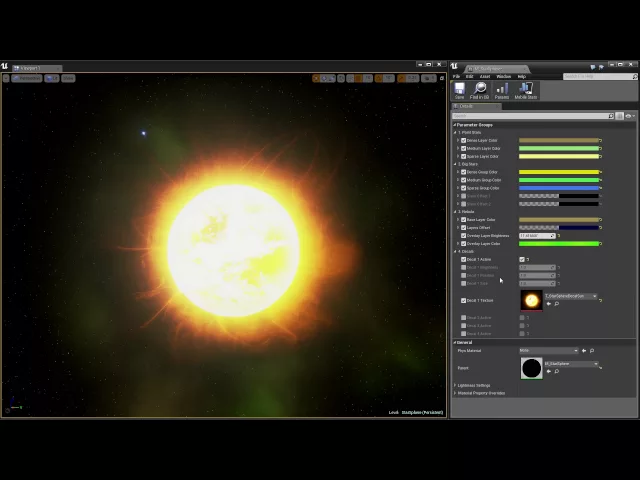This screenshot has width=640, height=480.
Task: Reset Overlay Layer Brightness to default arrow
Action: [559, 236]
